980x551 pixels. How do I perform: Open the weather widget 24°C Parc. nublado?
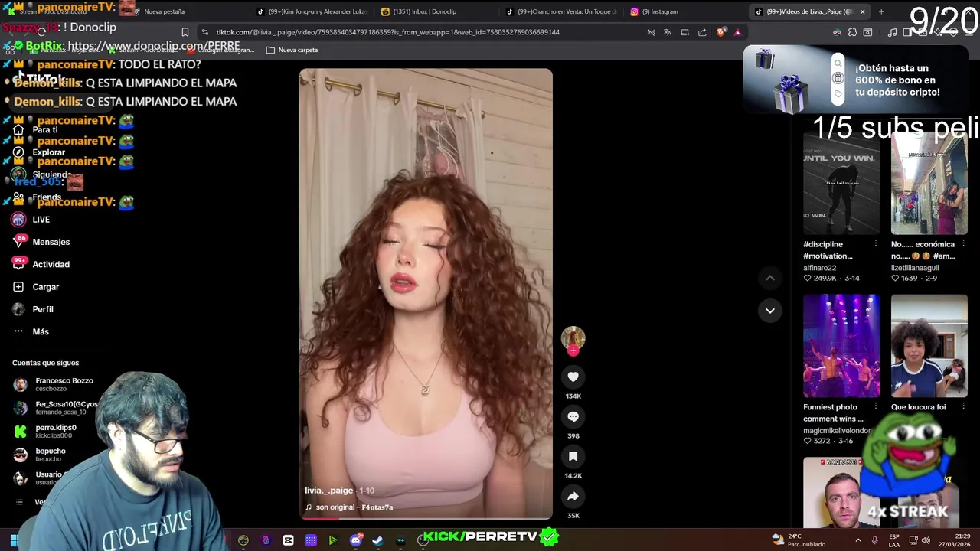click(x=797, y=540)
